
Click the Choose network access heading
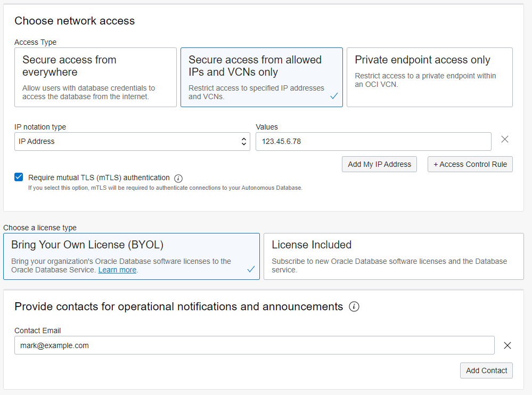[75, 21]
